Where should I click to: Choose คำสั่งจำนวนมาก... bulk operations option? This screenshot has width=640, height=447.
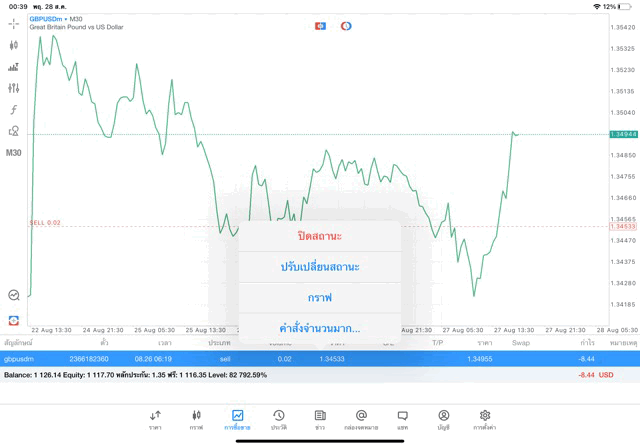click(319, 328)
